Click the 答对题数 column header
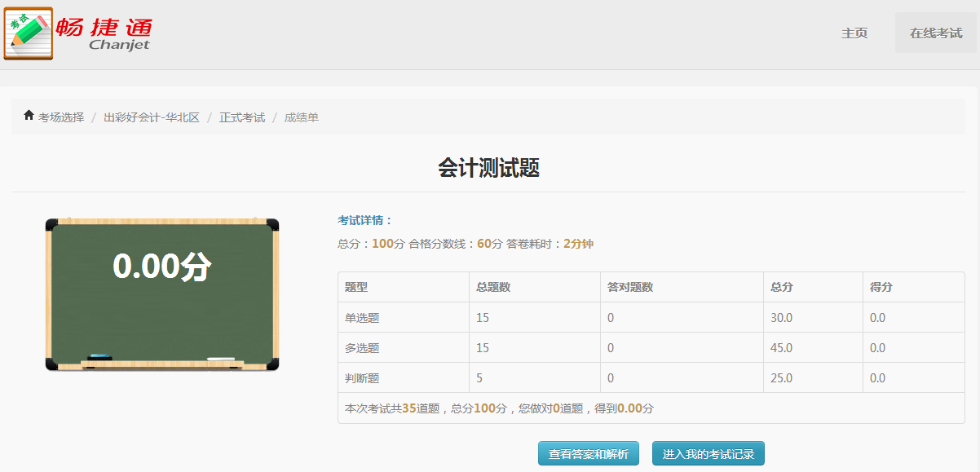Viewport: 980px width, 472px height. 630,287
